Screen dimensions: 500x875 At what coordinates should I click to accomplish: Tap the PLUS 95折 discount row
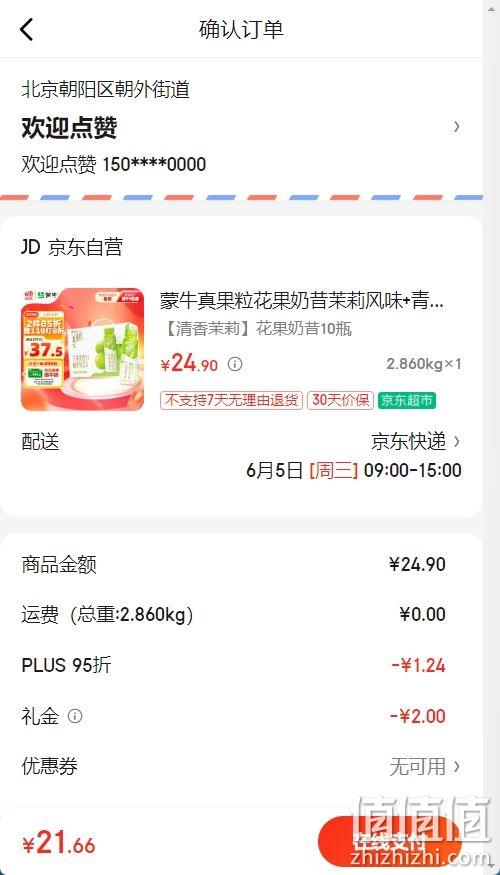click(233, 665)
